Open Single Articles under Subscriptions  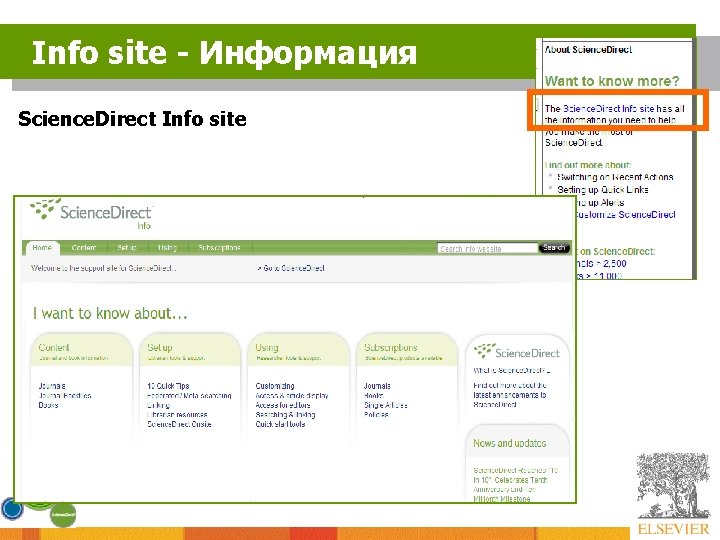[386, 405]
